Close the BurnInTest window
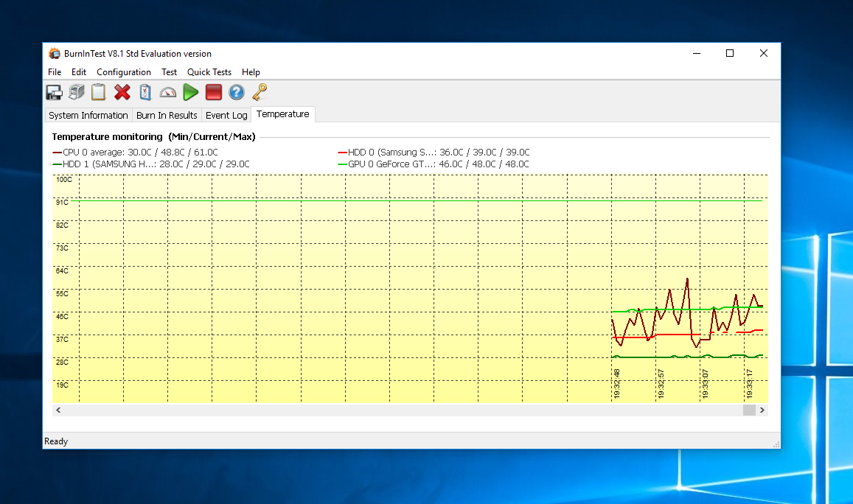853x504 pixels. (764, 53)
